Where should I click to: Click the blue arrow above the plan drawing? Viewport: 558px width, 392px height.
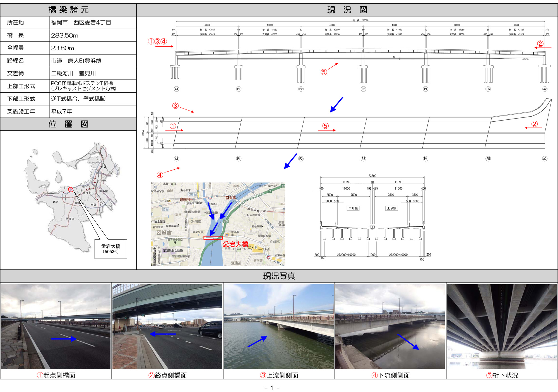[x=336, y=105]
